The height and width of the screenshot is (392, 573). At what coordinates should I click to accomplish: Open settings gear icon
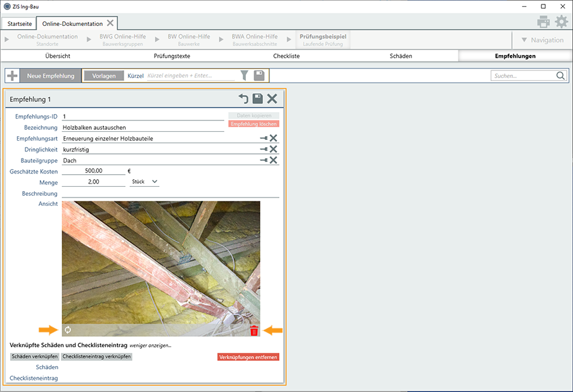coord(562,22)
